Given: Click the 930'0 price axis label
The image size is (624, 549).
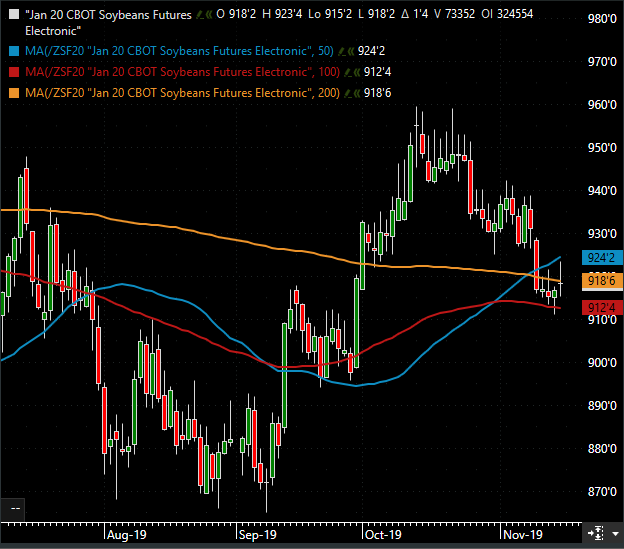Looking at the screenshot, I should (x=602, y=234).
